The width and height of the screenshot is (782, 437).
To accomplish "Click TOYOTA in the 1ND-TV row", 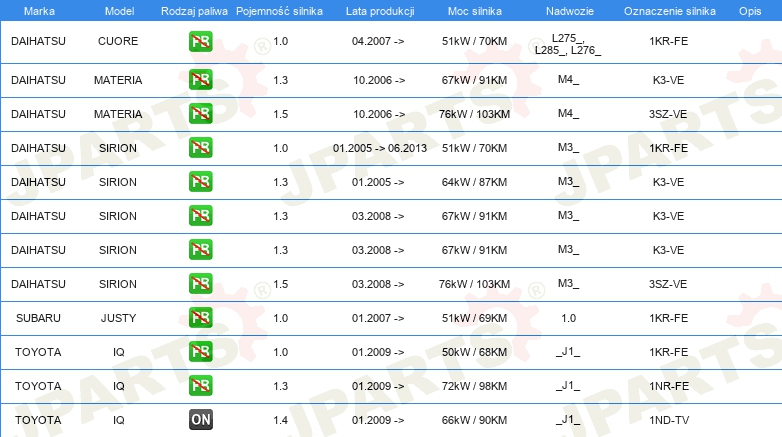I will pos(38,420).
